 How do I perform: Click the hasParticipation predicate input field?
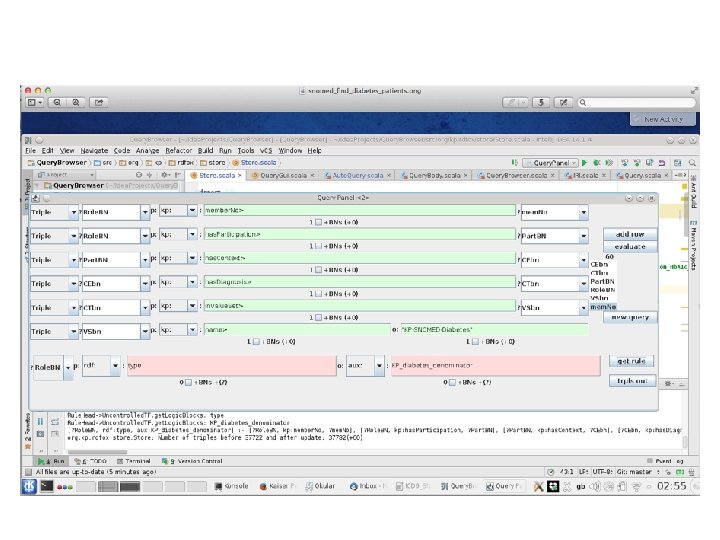[x=360, y=234]
